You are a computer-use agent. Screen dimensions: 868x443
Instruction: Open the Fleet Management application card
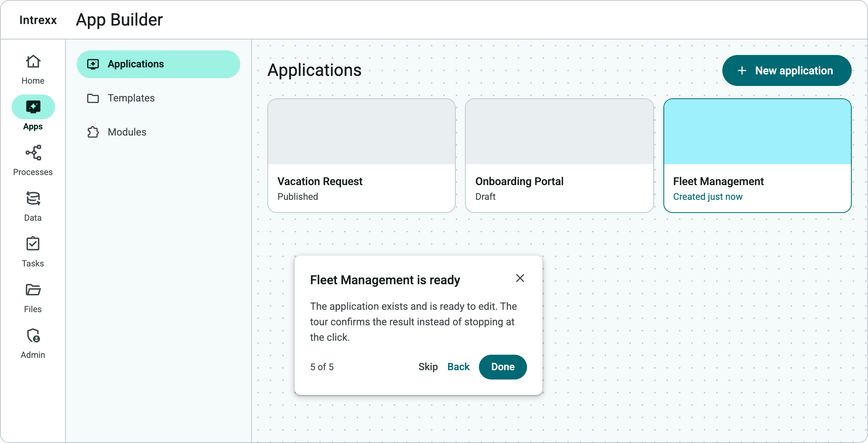pos(758,156)
